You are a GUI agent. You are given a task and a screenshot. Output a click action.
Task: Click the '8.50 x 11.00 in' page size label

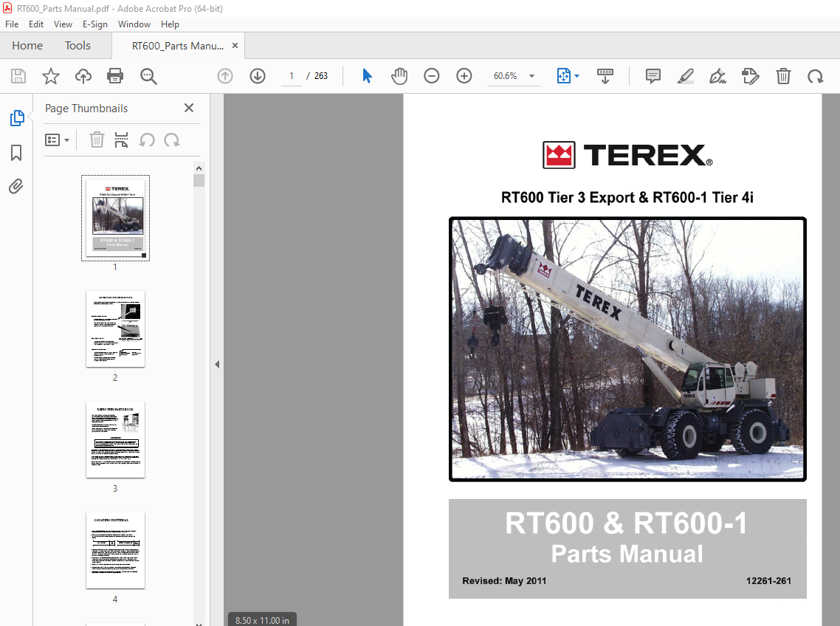(x=262, y=620)
